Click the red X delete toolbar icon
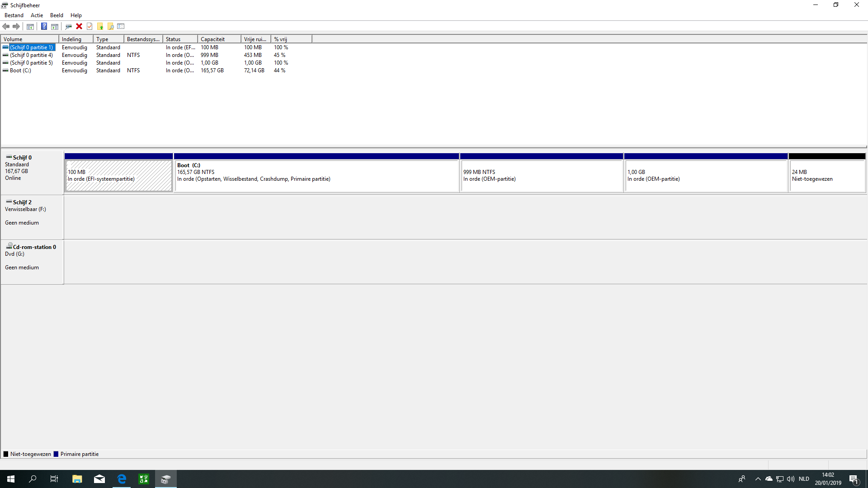Image resolution: width=868 pixels, height=488 pixels. coord(79,26)
